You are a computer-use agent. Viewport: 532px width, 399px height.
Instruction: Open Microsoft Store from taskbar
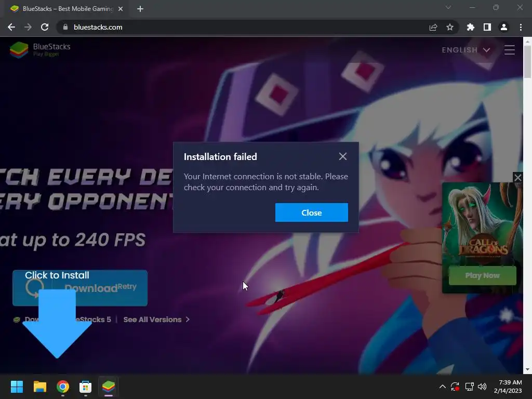click(86, 387)
